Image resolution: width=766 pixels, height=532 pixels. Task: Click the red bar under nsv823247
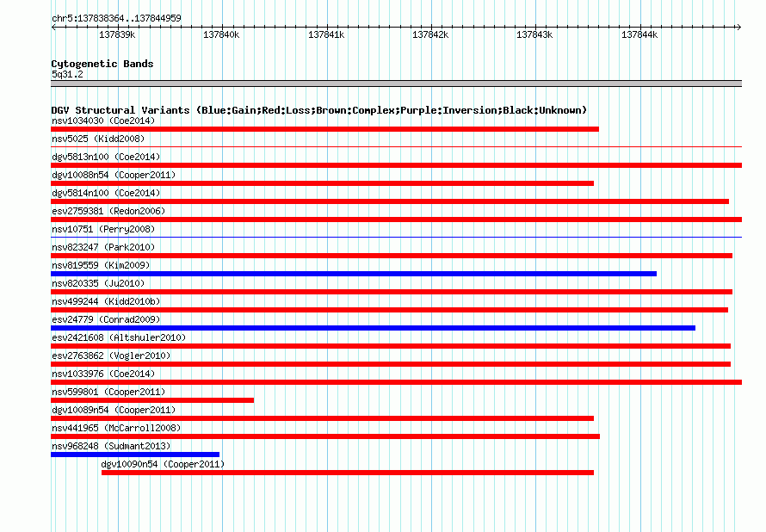point(392,256)
